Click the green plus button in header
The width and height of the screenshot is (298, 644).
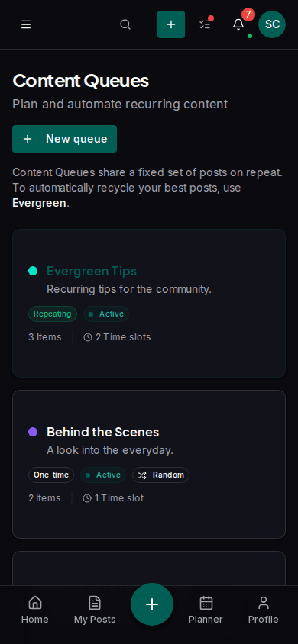click(171, 24)
